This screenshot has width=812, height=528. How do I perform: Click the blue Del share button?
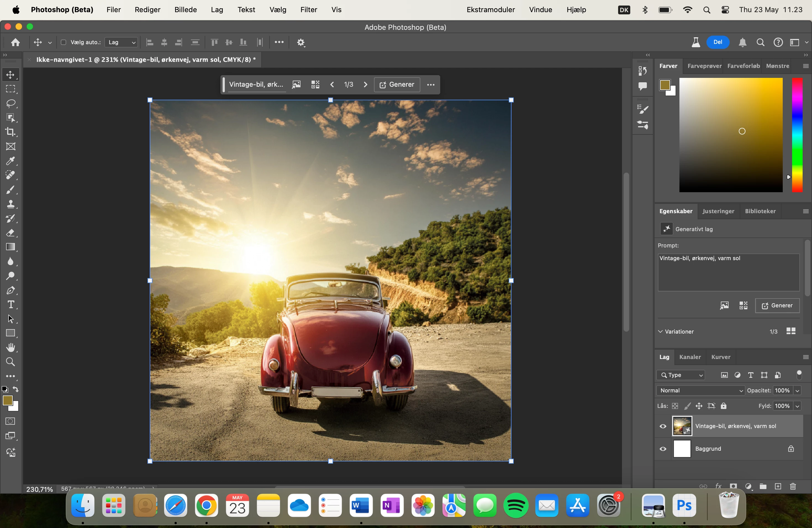pyautogui.click(x=718, y=42)
